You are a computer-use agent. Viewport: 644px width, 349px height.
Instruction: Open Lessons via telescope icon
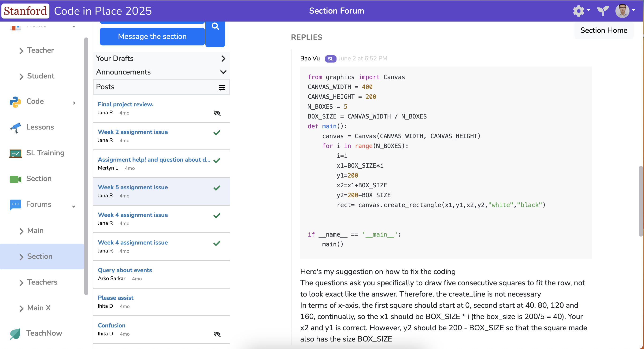[x=15, y=127]
